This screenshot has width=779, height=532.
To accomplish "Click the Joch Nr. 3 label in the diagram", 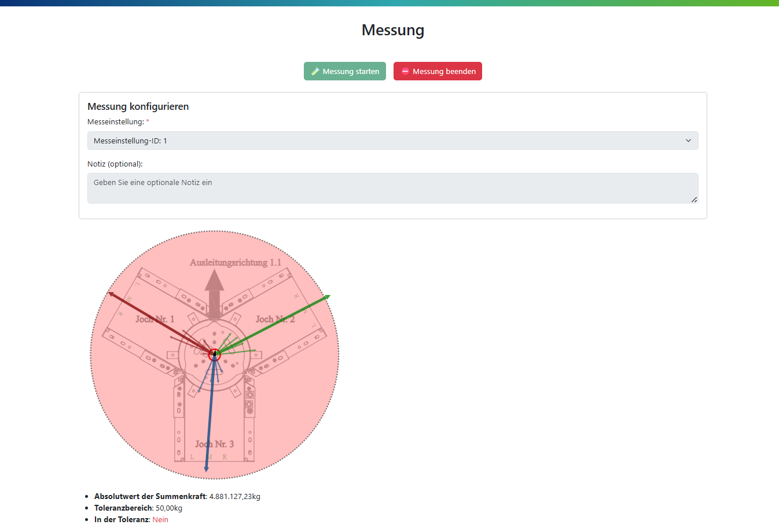I will pyautogui.click(x=214, y=444).
